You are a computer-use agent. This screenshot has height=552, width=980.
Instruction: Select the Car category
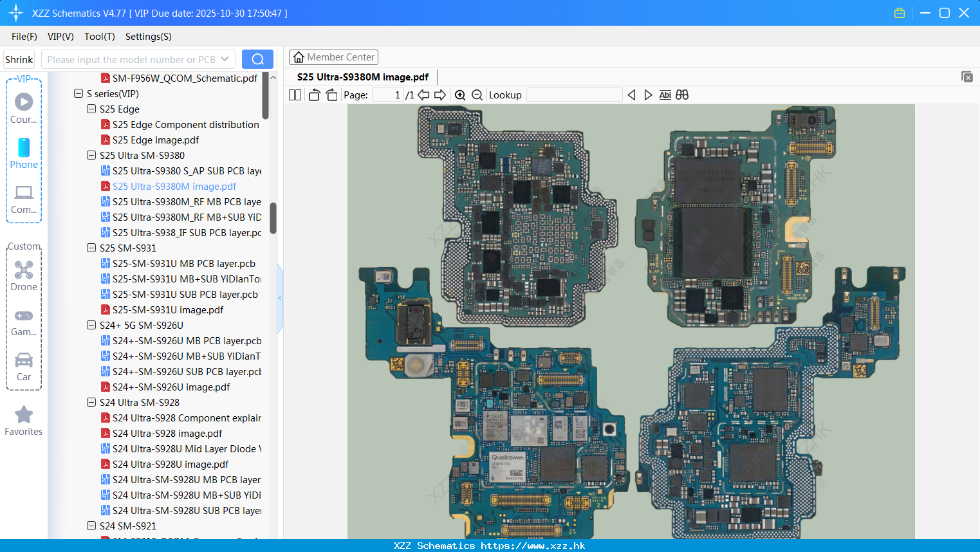click(24, 367)
